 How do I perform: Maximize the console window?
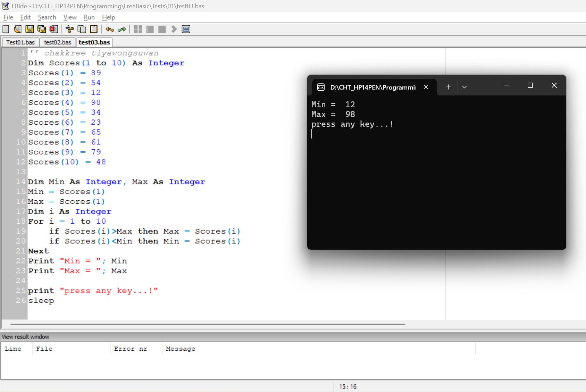point(530,85)
